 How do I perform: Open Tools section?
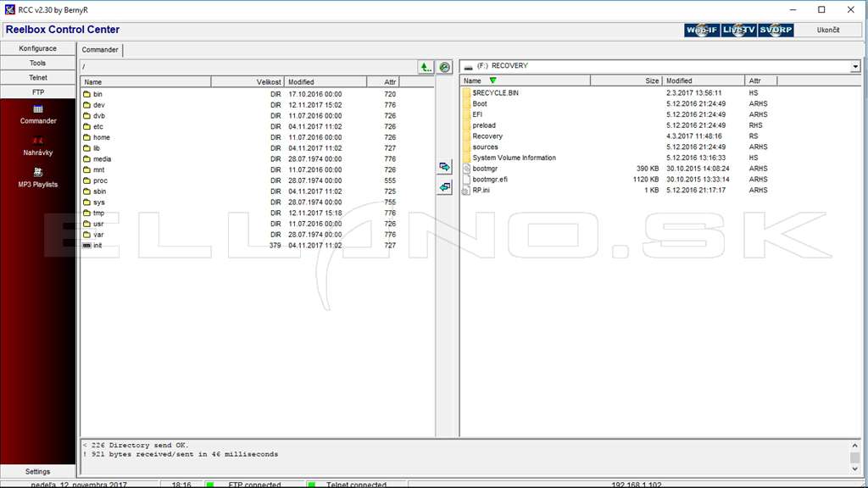37,63
